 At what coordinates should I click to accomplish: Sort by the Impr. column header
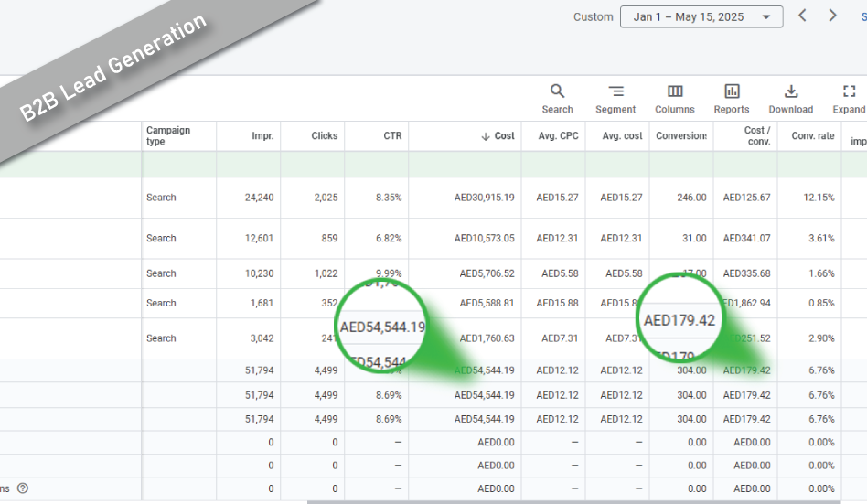[262, 136]
